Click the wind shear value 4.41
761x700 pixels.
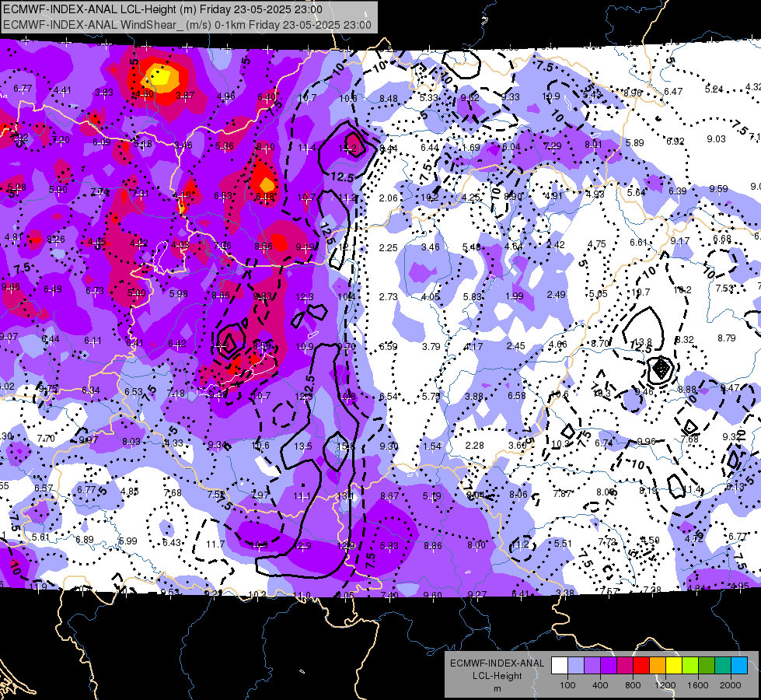coord(62,90)
